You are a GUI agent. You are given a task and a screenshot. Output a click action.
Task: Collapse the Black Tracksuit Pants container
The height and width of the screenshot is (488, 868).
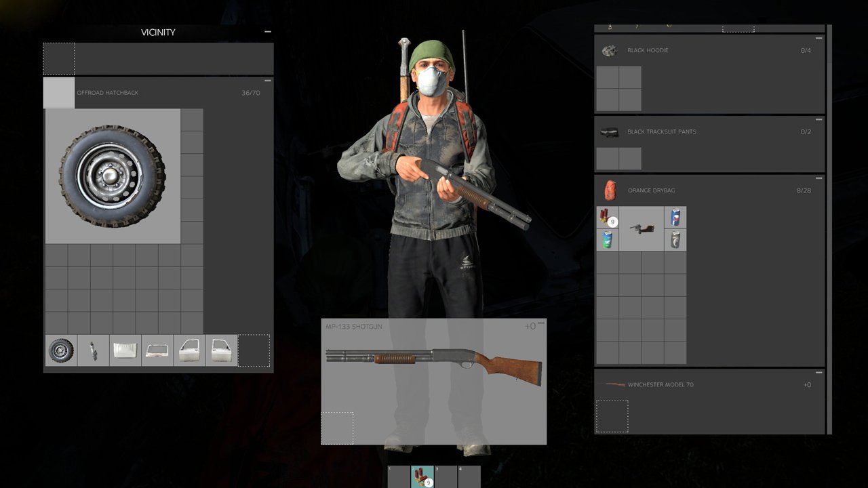coord(819,120)
